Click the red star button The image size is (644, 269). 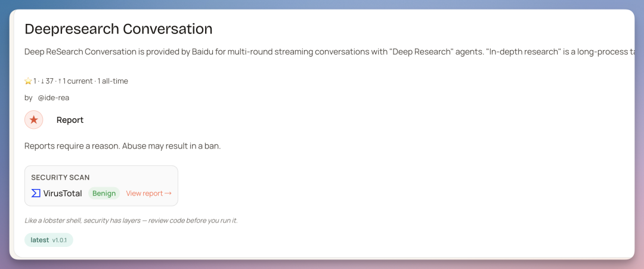point(33,120)
